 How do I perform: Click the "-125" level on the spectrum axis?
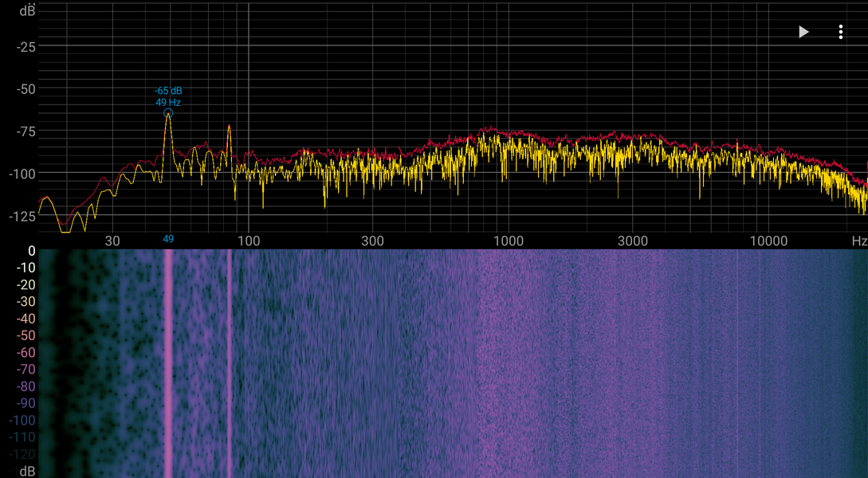point(22,217)
